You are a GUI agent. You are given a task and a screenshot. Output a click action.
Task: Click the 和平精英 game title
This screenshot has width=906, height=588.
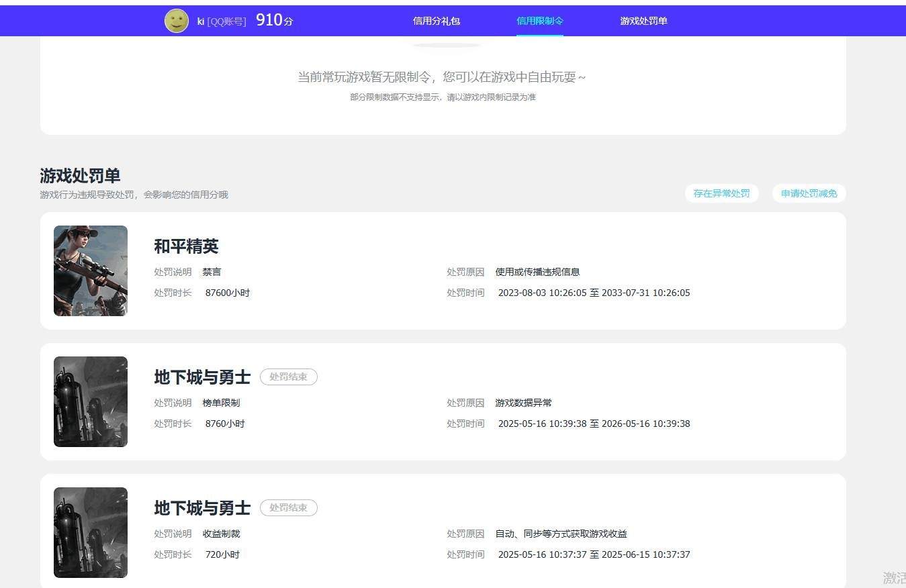click(x=186, y=246)
